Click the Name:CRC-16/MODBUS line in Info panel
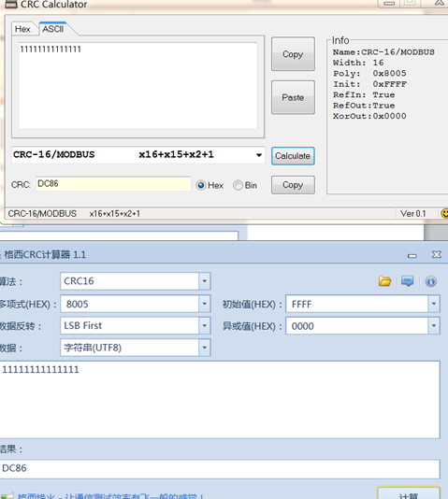This screenshot has height=499, width=448. click(x=383, y=52)
